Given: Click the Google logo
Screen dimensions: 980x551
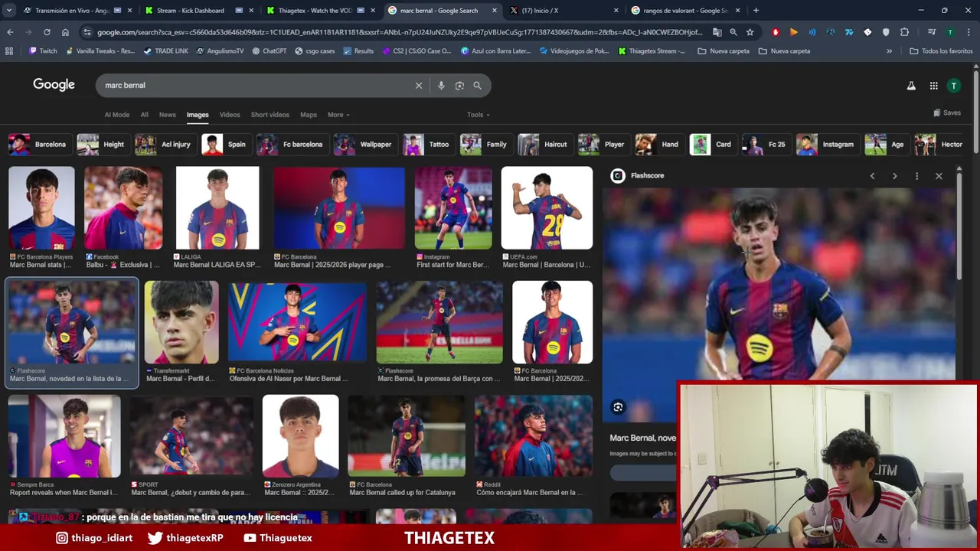Looking at the screenshot, I should coord(54,85).
